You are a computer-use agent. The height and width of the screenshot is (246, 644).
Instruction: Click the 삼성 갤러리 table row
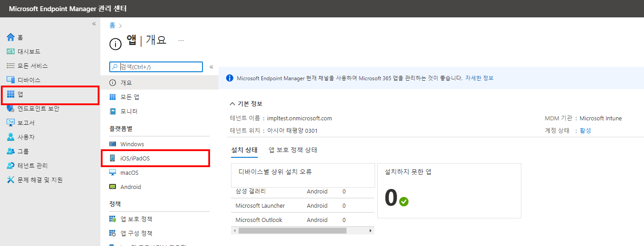(302, 191)
